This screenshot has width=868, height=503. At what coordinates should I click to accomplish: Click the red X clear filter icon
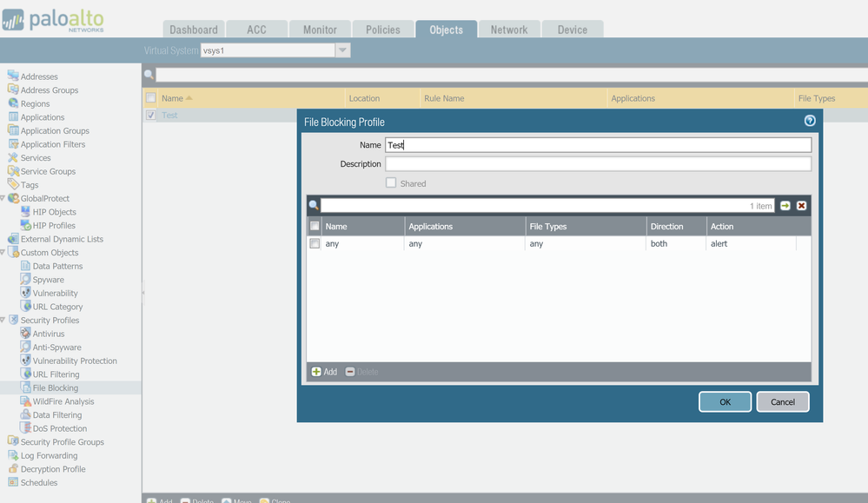point(801,206)
